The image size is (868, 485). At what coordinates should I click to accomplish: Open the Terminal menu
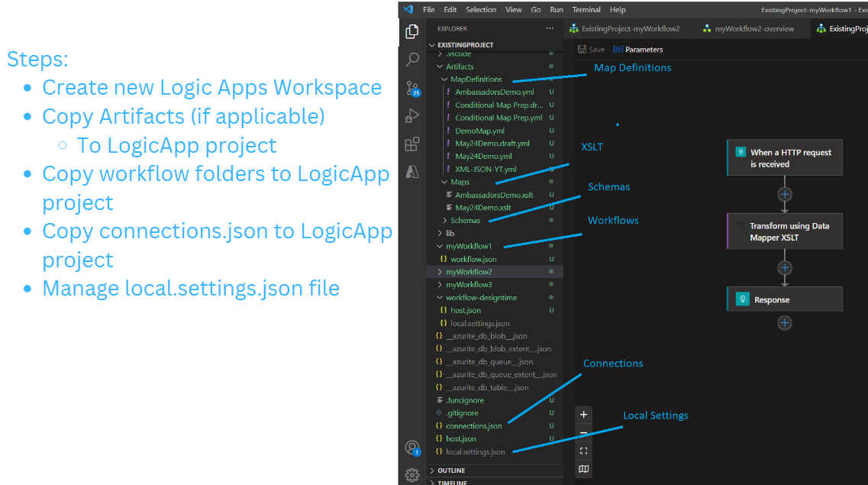586,9
